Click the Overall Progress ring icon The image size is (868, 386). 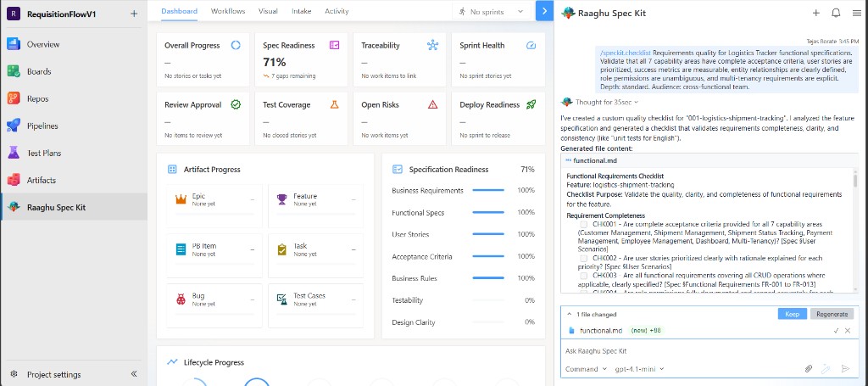pyautogui.click(x=236, y=46)
